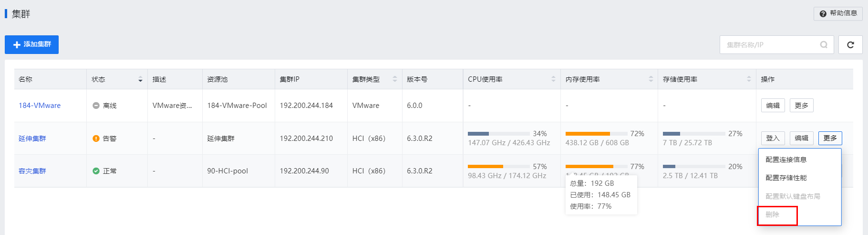Click 438.12 GB / 608 GB value
Viewport: 868px width, 235px height.
click(597, 143)
